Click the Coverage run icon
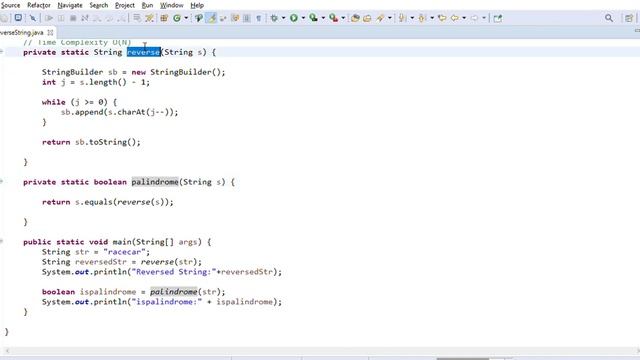 (313, 18)
